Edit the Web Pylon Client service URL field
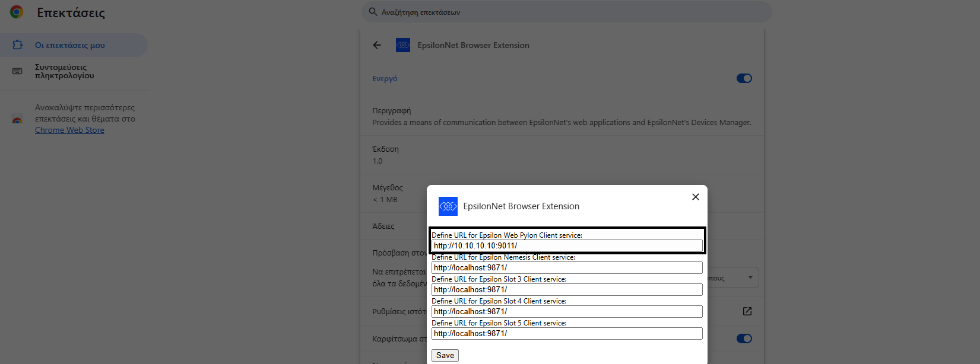Image resolution: width=980 pixels, height=364 pixels. click(x=567, y=245)
